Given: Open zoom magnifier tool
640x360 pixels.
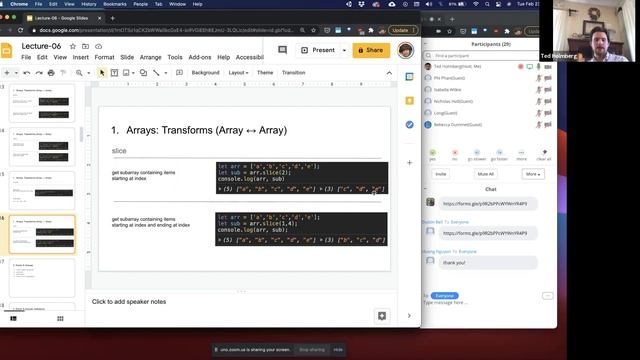Looking at the screenshot, I should click(x=79, y=73).
